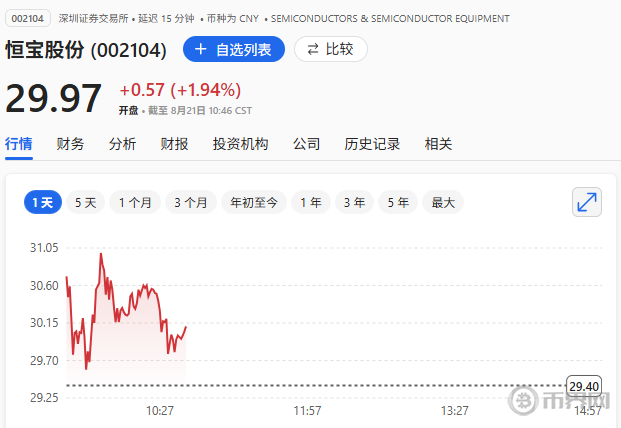Select the 公司 tab
The height and width of the screenshot is (428, 621).
click(307, 144)
